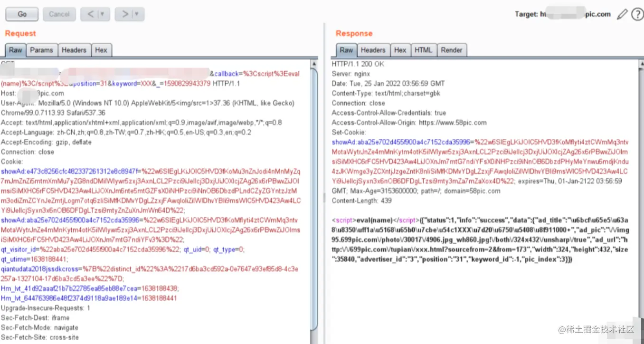Image resolution: width=644 pixels, height=344 pixels.
Task: Click the response pane scroll up arrow
Action: pyautogui.click(x=642, y=63)
